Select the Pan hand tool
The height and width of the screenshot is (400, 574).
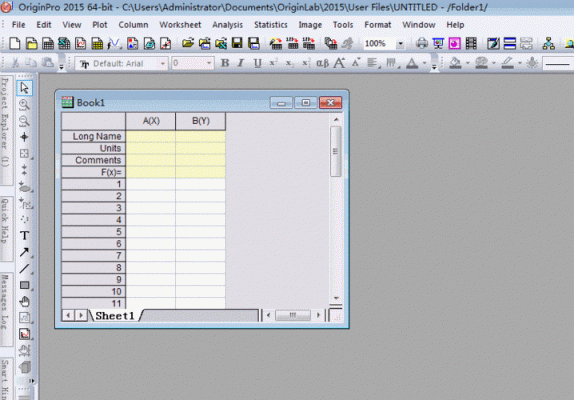tap(25, 302)
